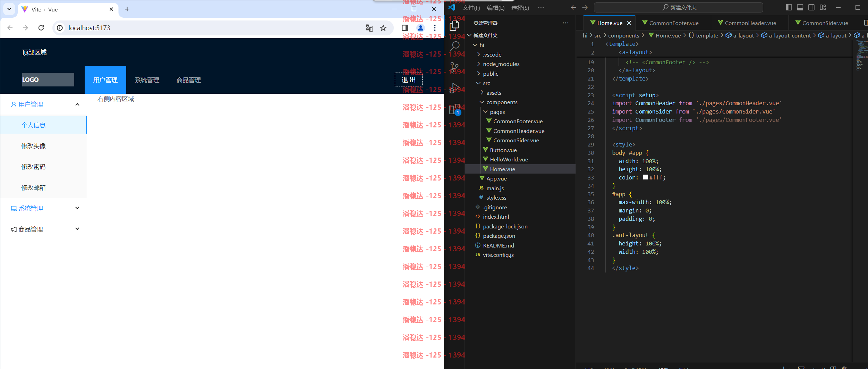Open App.vue in Explorer

(x=520, y=178)
